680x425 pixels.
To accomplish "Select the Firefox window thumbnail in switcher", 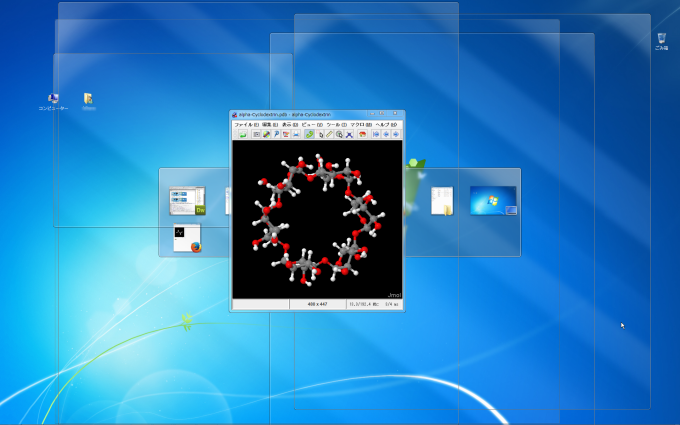I will 187,238.
